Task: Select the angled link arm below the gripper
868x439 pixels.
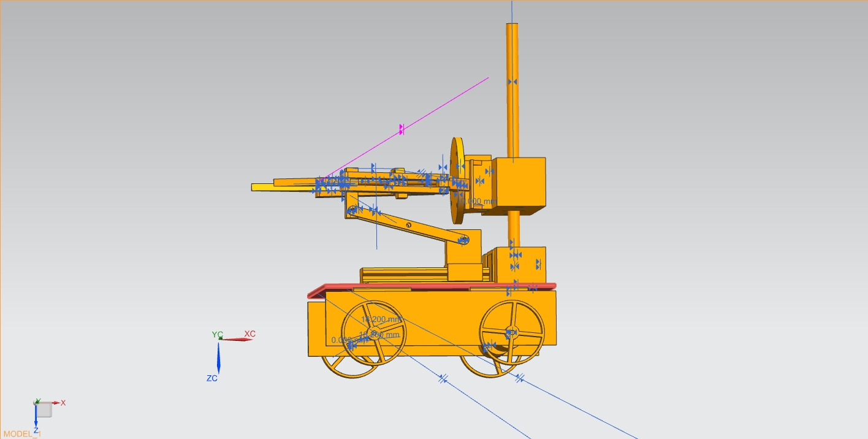Action: point(408,226)
